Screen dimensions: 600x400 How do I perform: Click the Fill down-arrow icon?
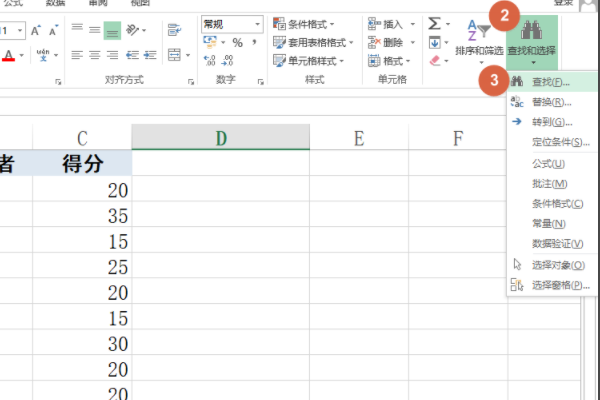[434, 42]
